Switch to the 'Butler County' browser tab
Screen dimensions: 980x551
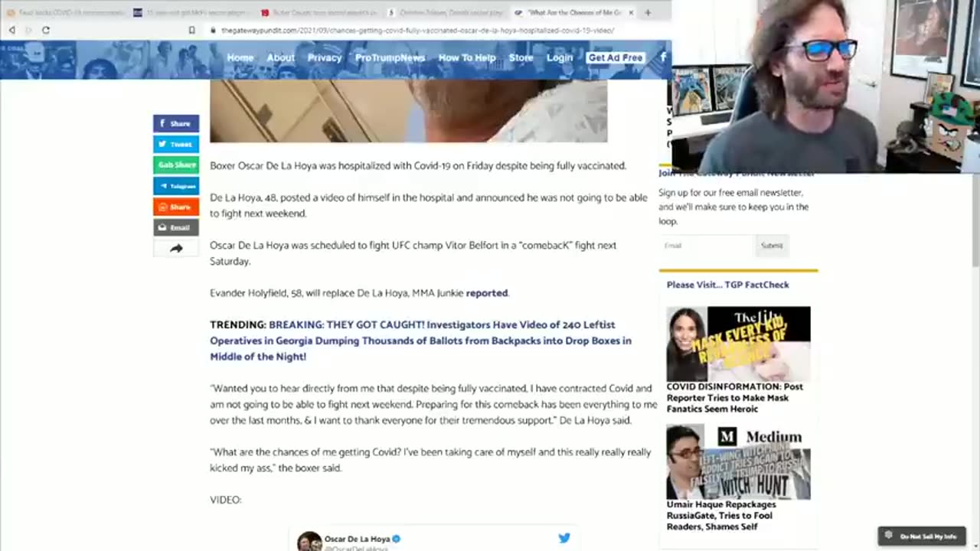318,12
